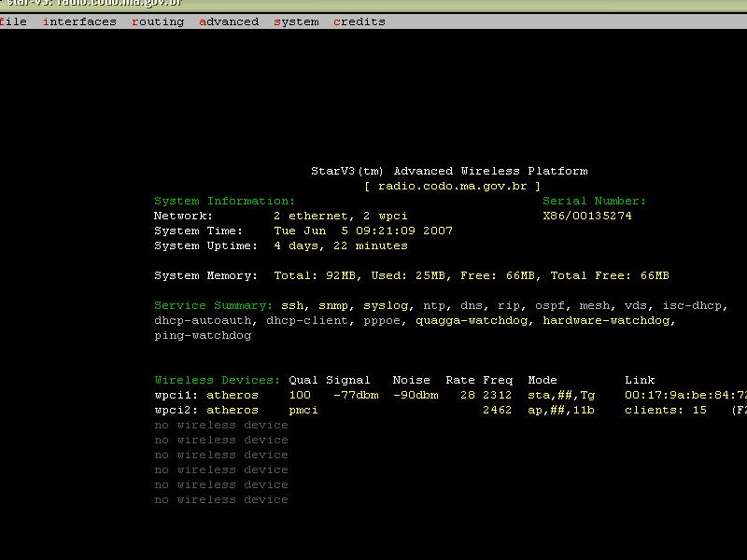Click the snmp service entry
The height and width of the screenshot is (560, 747).
333,306
